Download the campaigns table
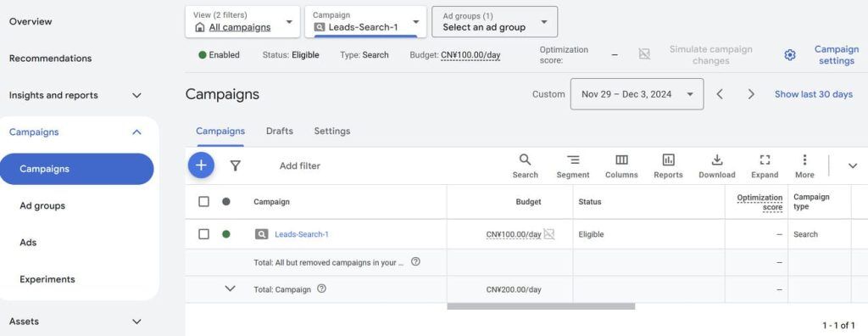 coord(717,166)
